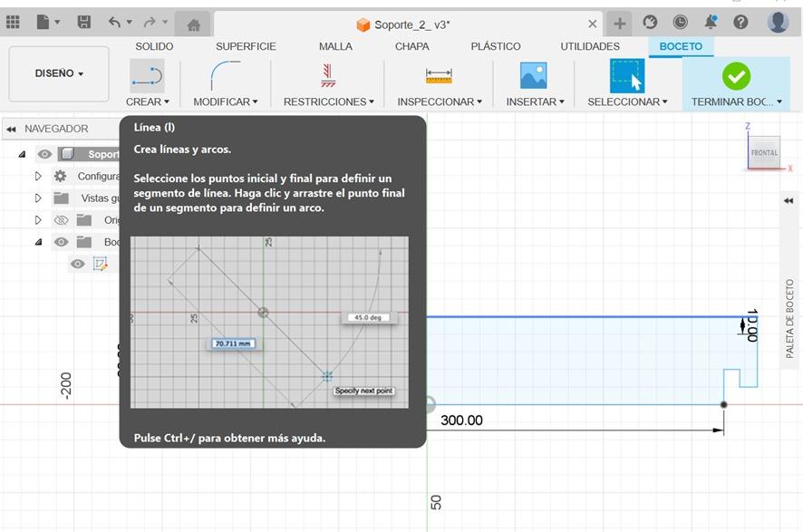Screen dimensions: 803x532
Task: Click the Save floppy disk icon
Action: [84, 22]
